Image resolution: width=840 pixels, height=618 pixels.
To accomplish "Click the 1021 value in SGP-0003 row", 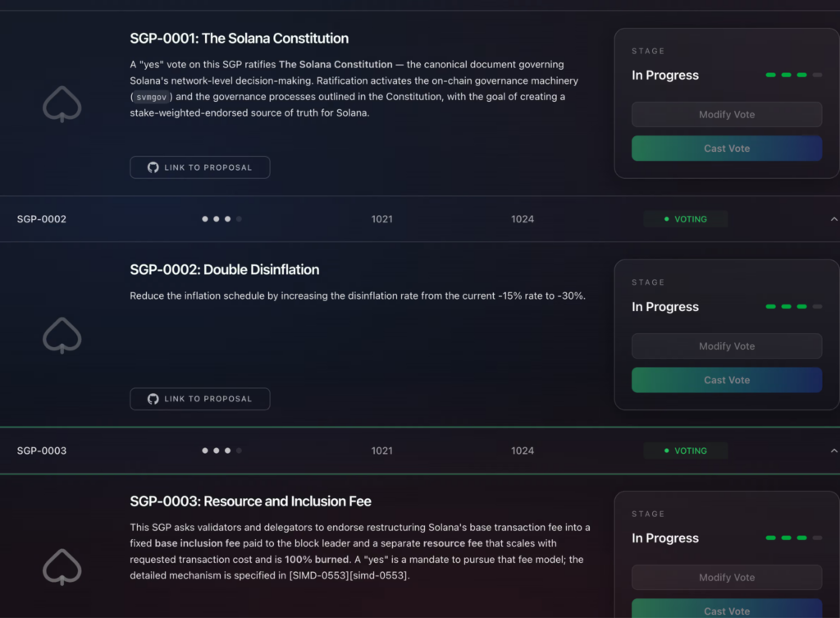I will tap(382, 451).
